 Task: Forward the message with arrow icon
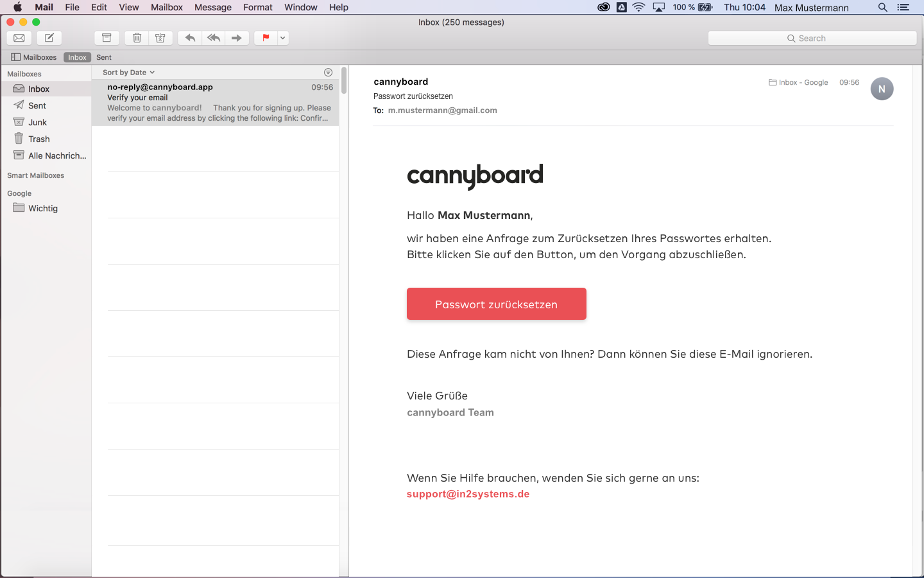237,38
